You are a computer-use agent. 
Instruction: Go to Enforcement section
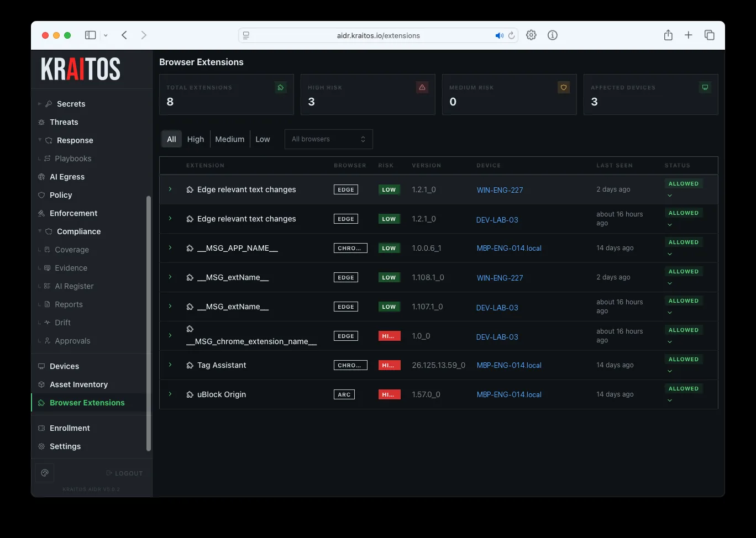point(73,213)
